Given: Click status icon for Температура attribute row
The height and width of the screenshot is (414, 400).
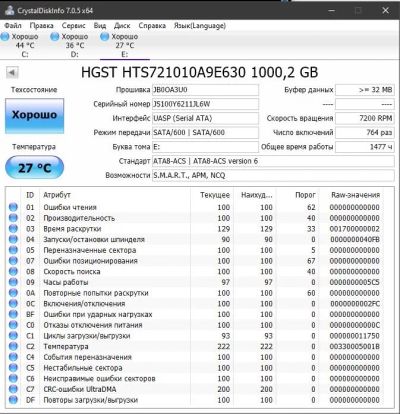Looking at the screenshot, I should pos(13,346).
